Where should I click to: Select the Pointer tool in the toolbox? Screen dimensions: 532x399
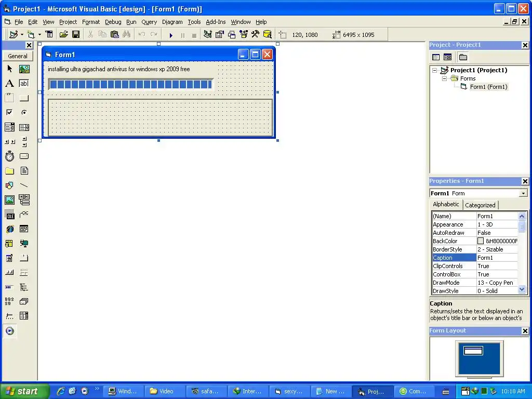coord(9,69)
